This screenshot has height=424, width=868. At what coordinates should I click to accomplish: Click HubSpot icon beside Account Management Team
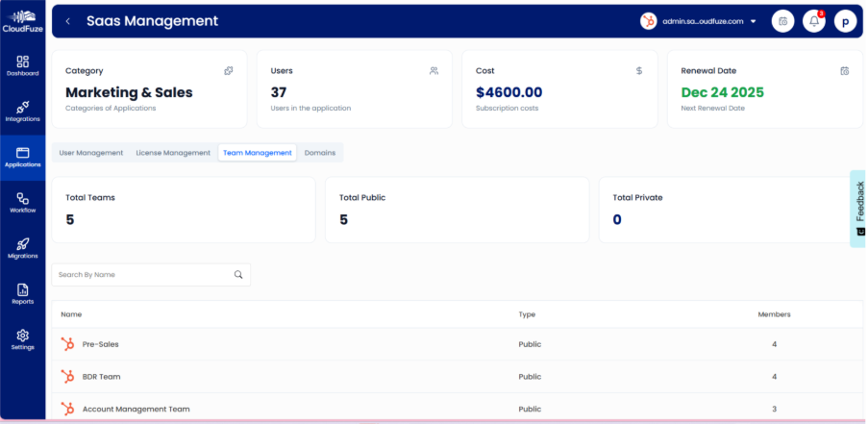click(67, 409)
